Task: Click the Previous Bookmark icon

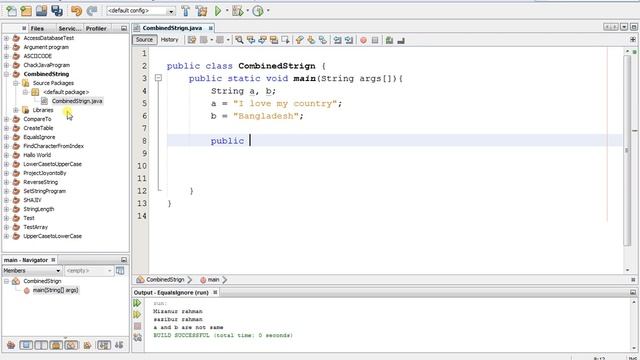Action: pyautogui.click(x=300, y=40)
